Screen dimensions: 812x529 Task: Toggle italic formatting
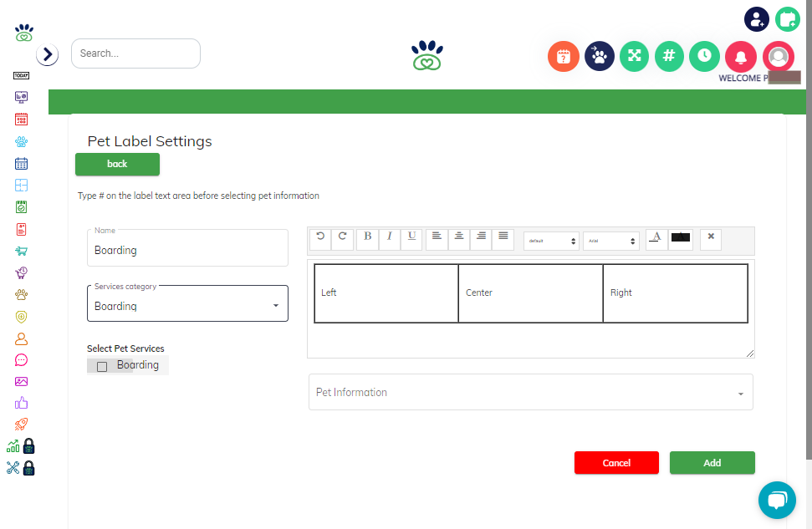pyautogui.click(x=390, y=238)
